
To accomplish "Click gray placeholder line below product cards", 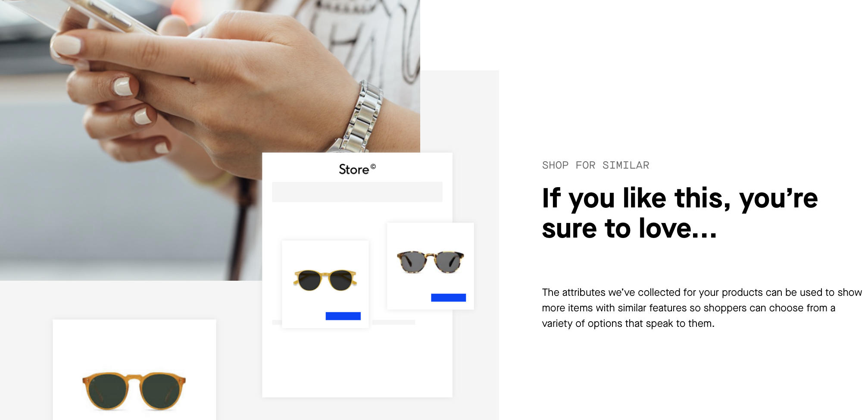I will [x=393, y=323].
